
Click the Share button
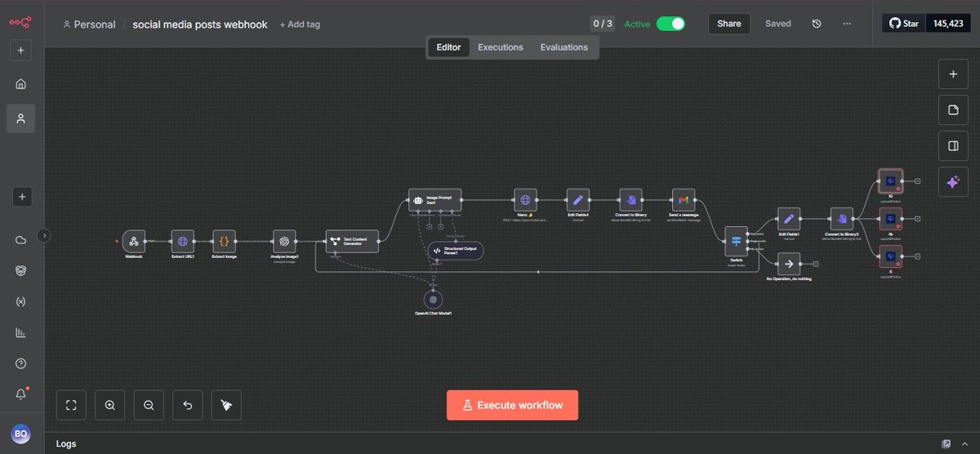728,24
